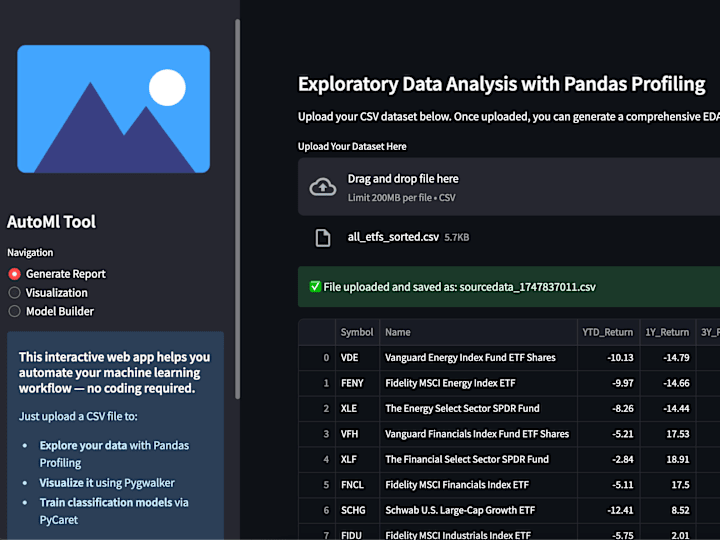Click the file icon beside all_etfs_sorted.csv
The height and width of the screenshot is (540, 720).
click(x=322, y=237)
